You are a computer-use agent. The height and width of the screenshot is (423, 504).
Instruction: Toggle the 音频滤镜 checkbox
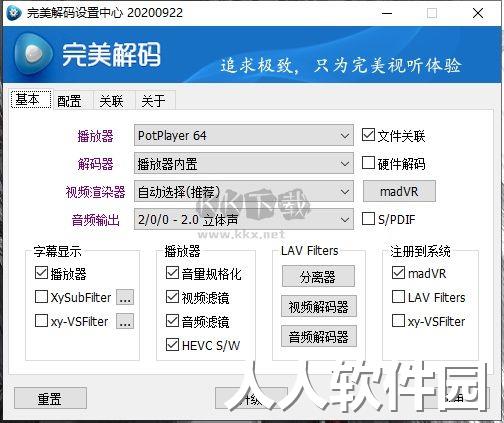pyautogui.click(x=172, y=321)
